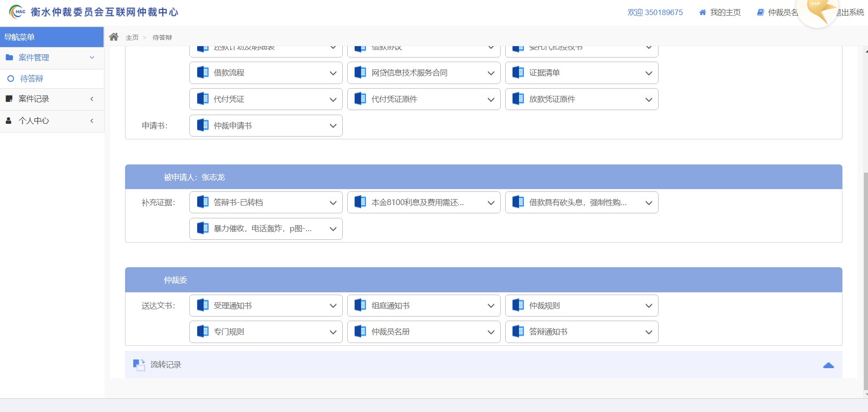Expand the 仲裁规则 dropdown arrow

[649, 306]
